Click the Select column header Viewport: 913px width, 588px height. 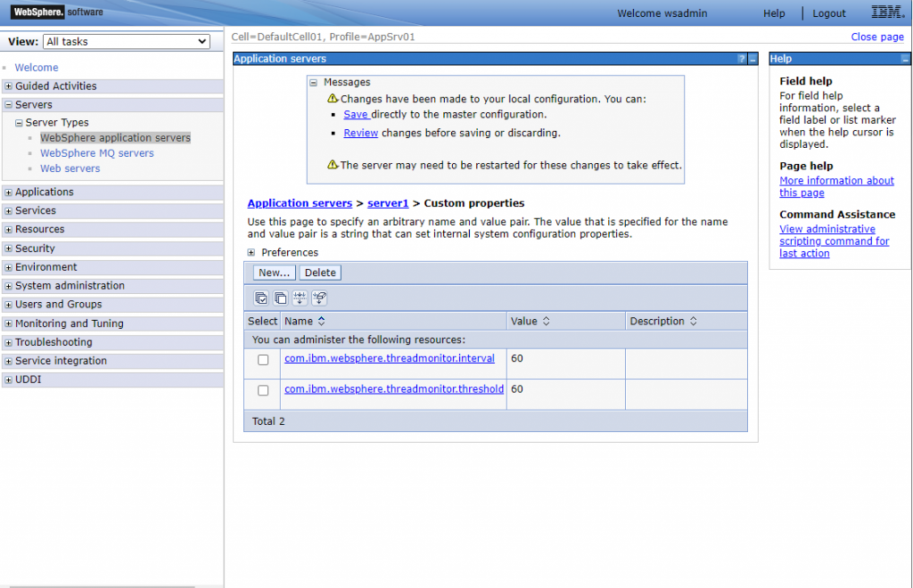(263, 321)
